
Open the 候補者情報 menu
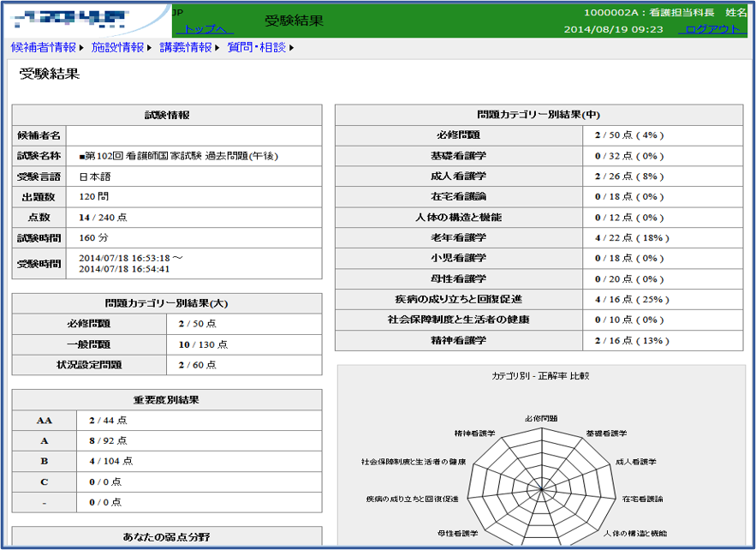click(44, 47)
